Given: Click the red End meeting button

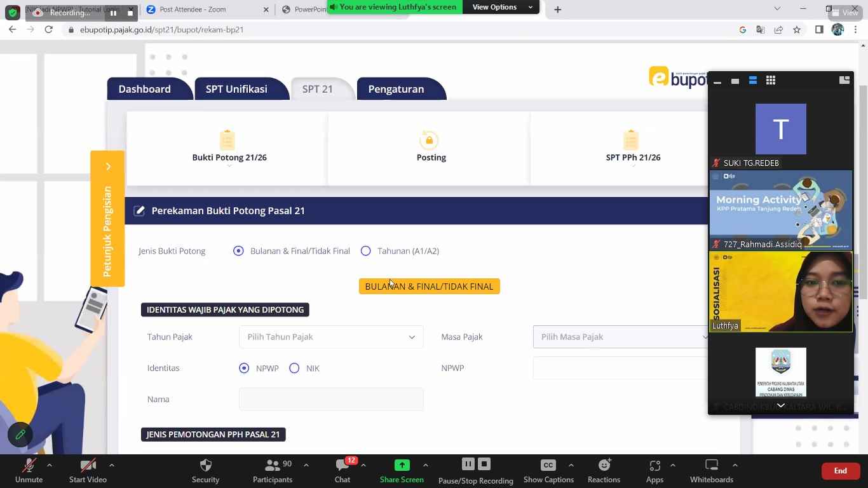Looking at the screenshot, I should point(840,471).
